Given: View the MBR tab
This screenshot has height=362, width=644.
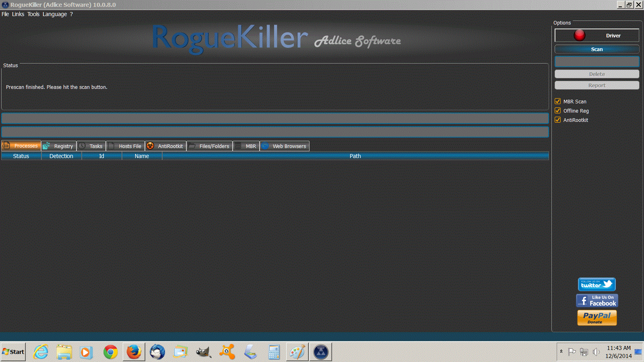Looking at the screenshot, I should [x=246, y=146].
